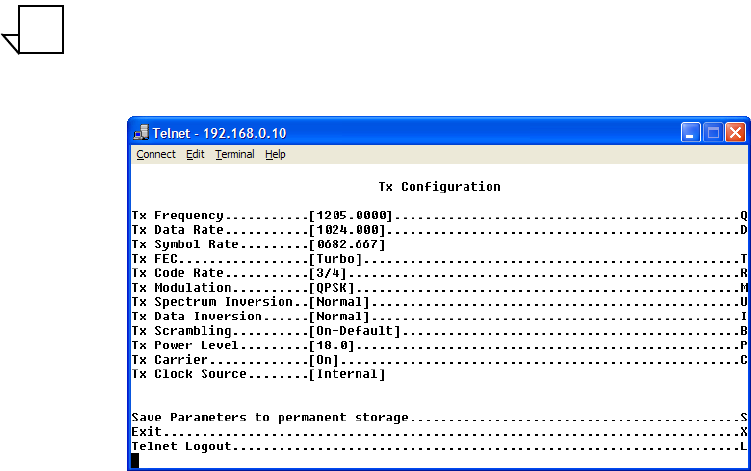751x471 pixels.
Task: Click the Tx Symbol Rate value [0682.667]
Action: coord(347,244)
